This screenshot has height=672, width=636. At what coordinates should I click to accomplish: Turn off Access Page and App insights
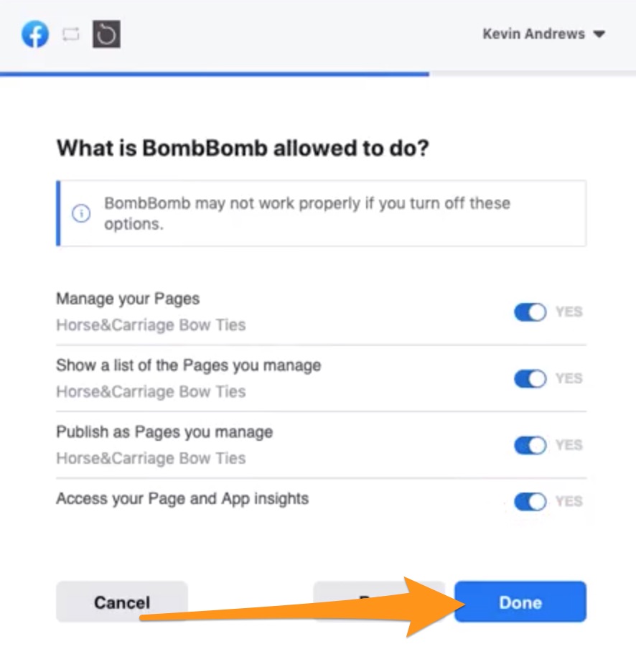tap(530, 501)
